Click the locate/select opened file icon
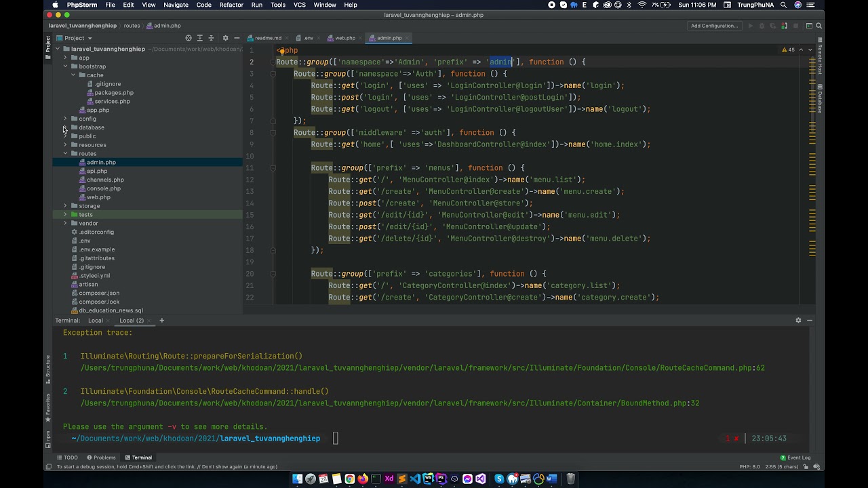Image resolution: width=868 pixels, height=488 pixels. [189, 38]
